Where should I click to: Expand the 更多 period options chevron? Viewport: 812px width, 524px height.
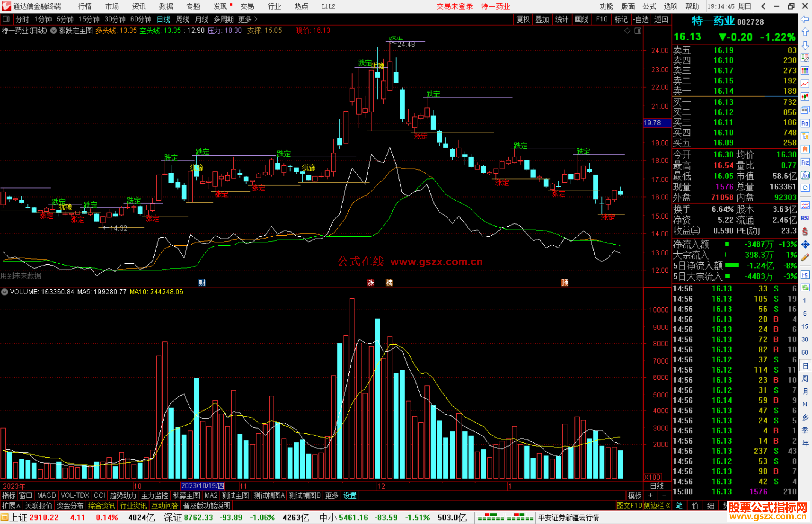pyautogui.click(x=256, y=19)
